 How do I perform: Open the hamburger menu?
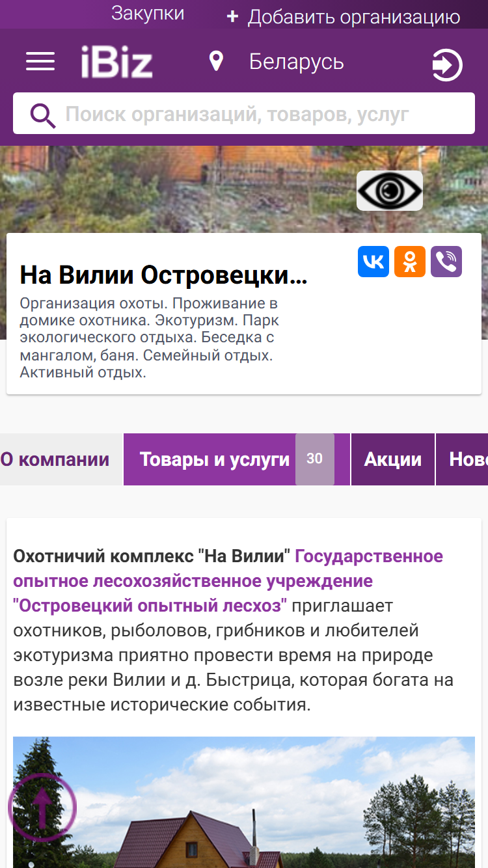(x=40, y=61)
